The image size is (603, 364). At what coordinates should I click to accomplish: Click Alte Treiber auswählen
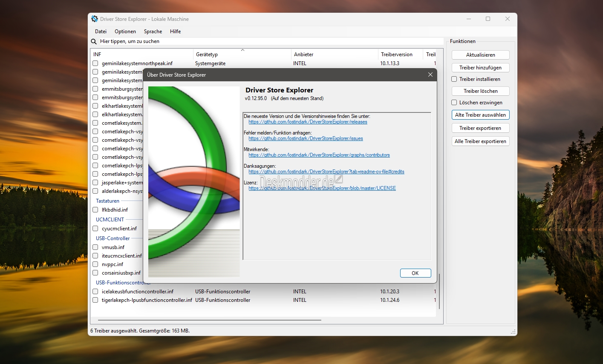(x=481, y=115)
